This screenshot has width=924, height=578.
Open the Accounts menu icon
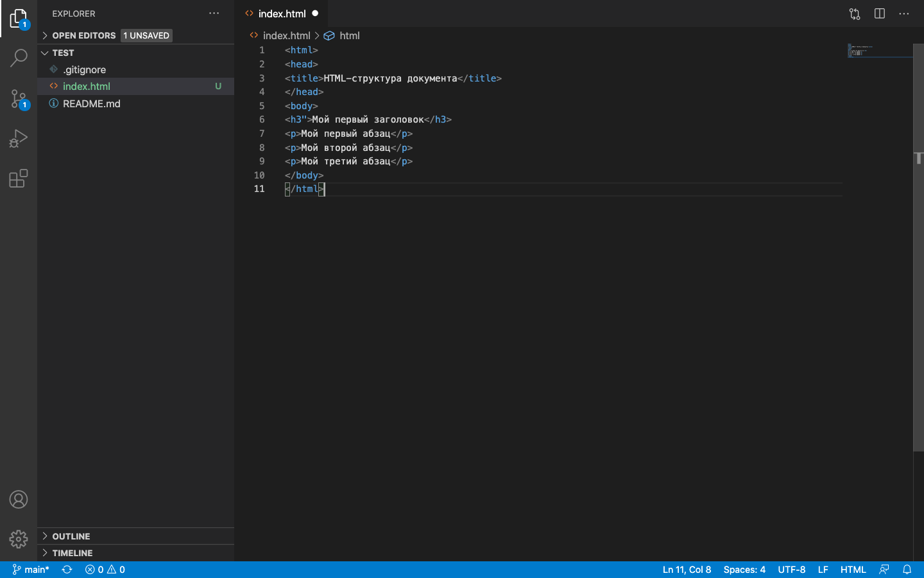coord(19,499)
